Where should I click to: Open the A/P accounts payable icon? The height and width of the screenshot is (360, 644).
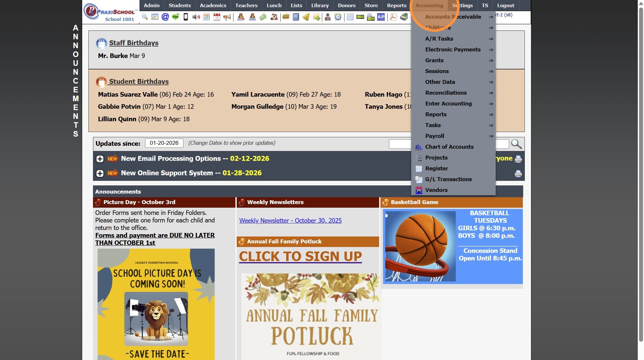[381, 17]
